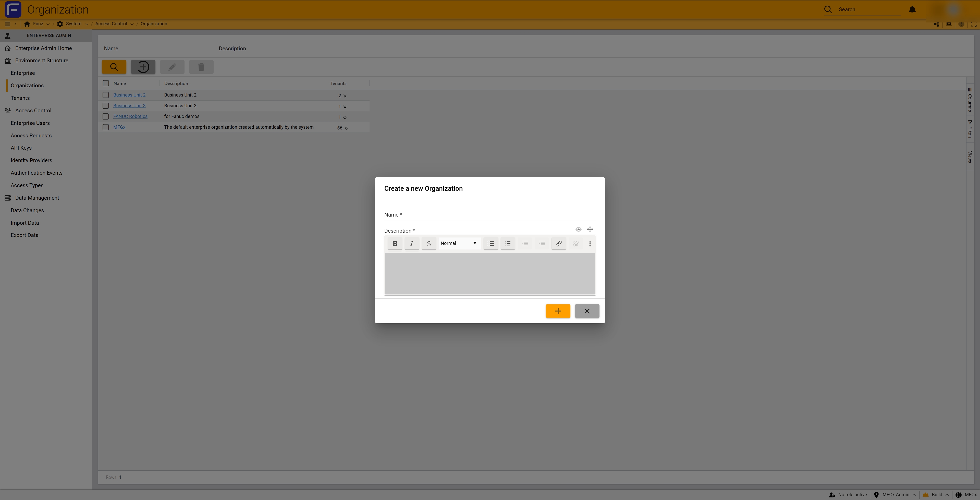Image resolution: width=980 pixels, height=500 pixels.
Task: Click the Fuuz logo icon
Action: click(x=13, y=9)
